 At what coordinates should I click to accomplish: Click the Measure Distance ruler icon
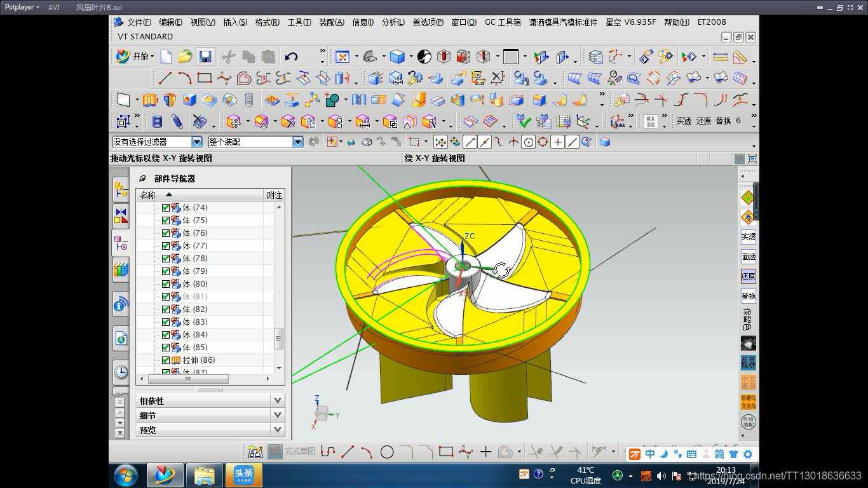[x=720, y=57]
